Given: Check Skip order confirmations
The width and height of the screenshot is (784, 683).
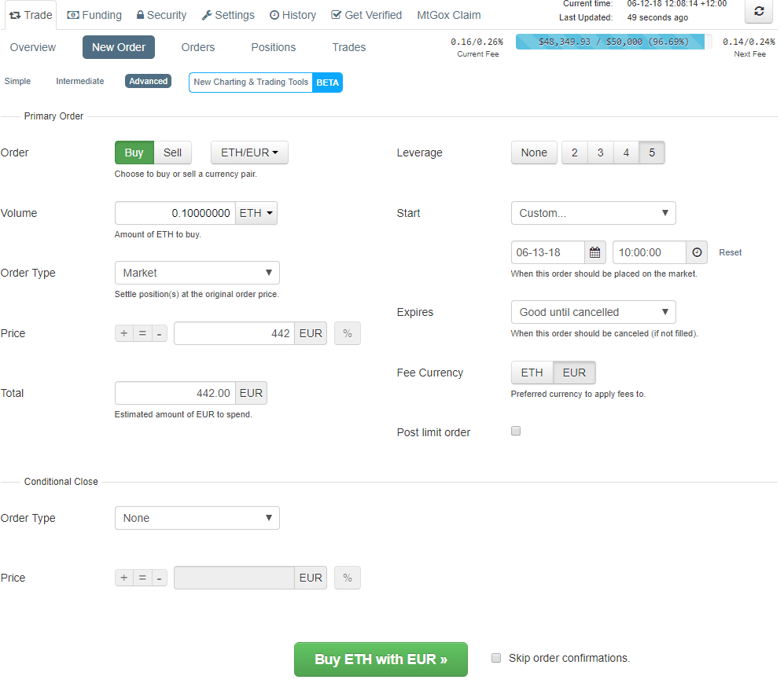Looking at the screenshot, I should pos(496,658).
